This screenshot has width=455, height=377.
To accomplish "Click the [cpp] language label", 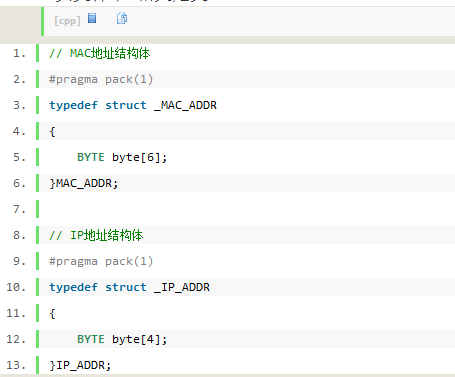I will coord(67,21).
